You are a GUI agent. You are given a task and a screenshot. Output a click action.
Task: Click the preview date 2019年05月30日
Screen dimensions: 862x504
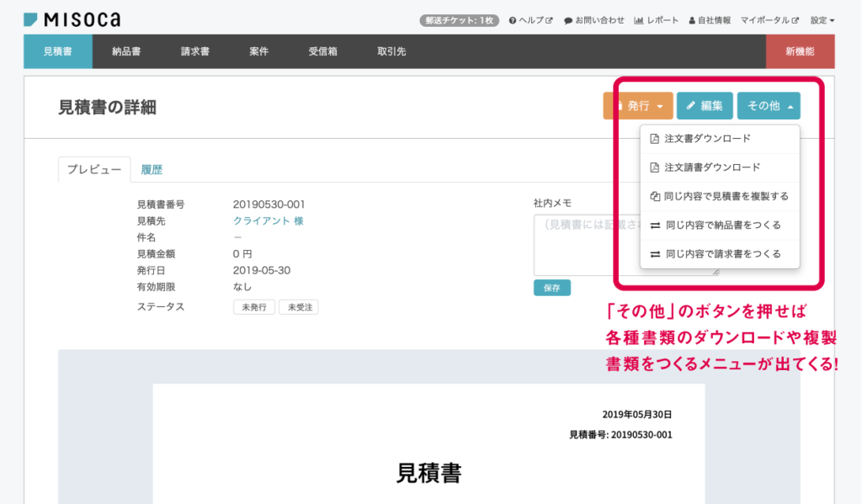pos(636,415)
